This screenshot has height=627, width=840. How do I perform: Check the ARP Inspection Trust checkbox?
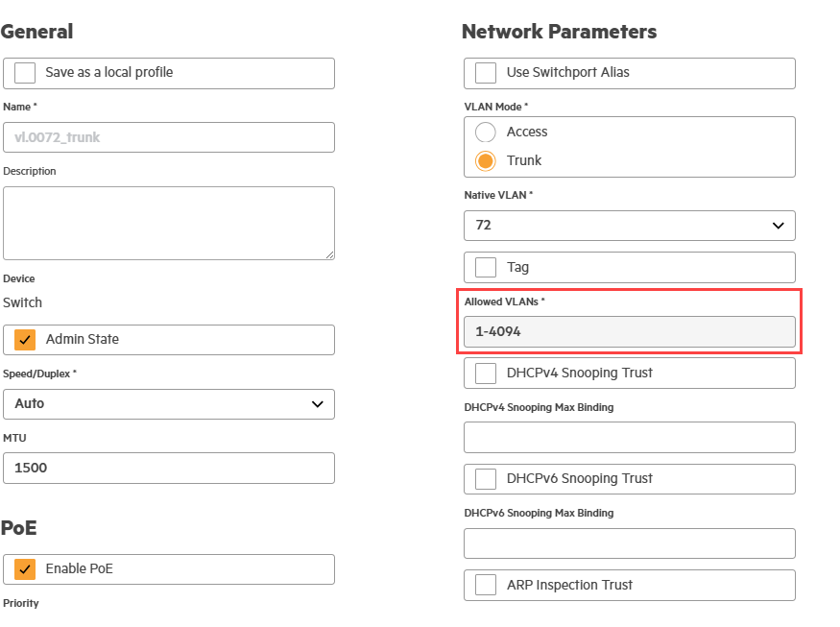[x=487, y=586]
